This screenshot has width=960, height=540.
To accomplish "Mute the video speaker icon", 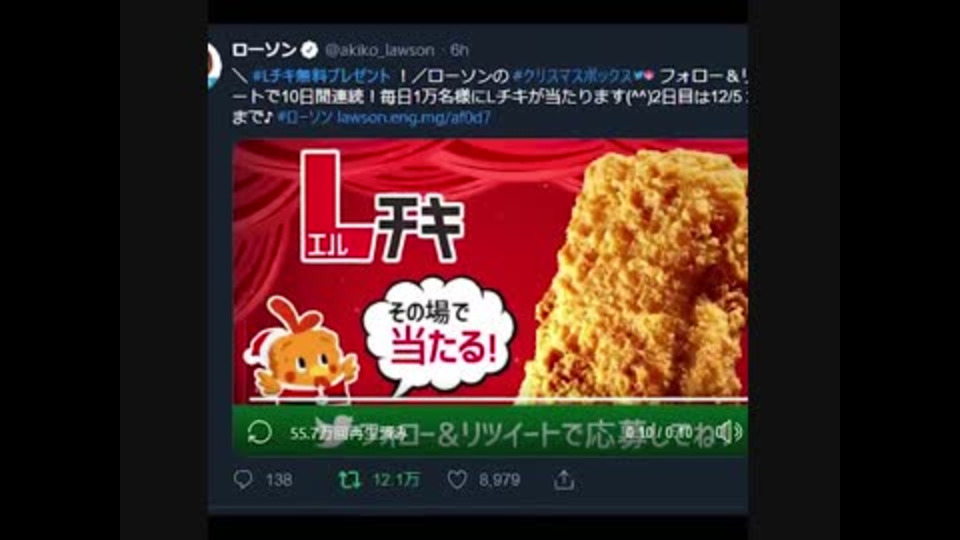I will (730, 432).
